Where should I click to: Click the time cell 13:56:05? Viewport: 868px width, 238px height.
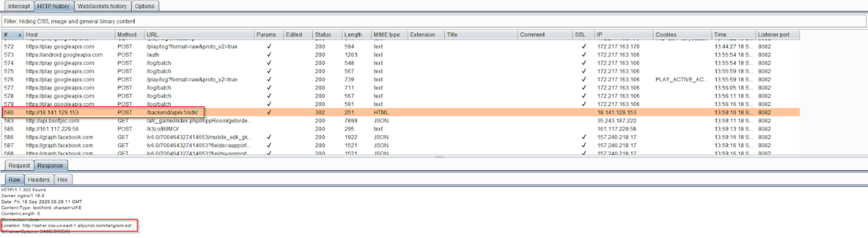733,87
